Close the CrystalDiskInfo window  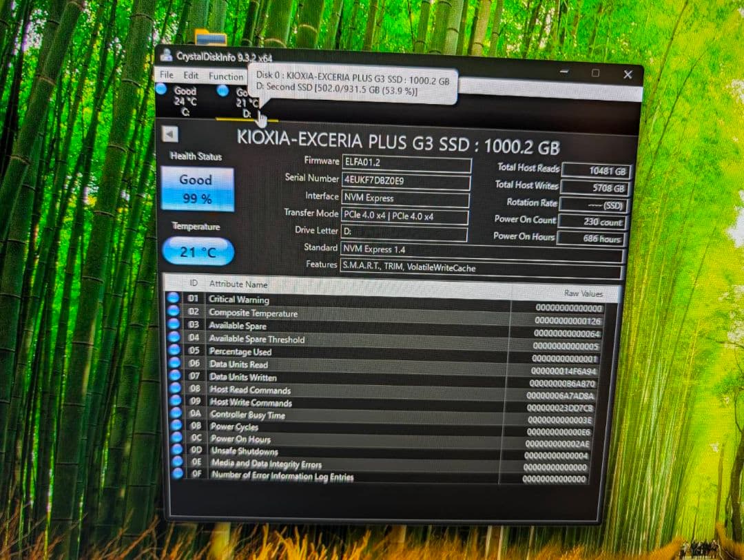628,74
